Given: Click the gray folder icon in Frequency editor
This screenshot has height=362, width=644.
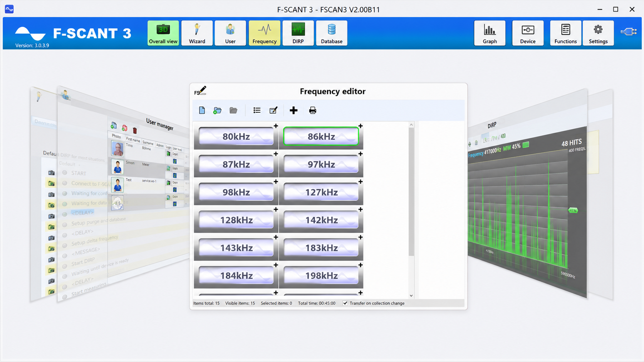Looking at the screenshot, I should (233, 110).
